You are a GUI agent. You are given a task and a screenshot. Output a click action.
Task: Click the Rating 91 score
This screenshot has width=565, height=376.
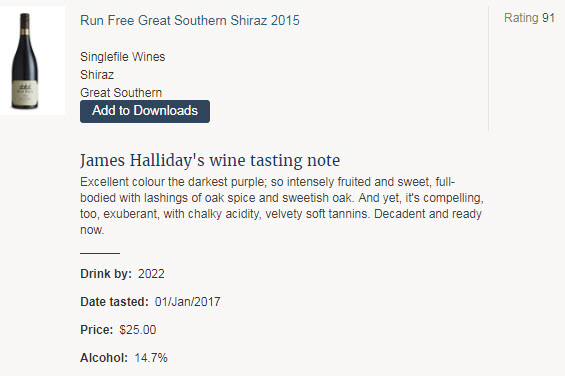click(x=529, y=18)
